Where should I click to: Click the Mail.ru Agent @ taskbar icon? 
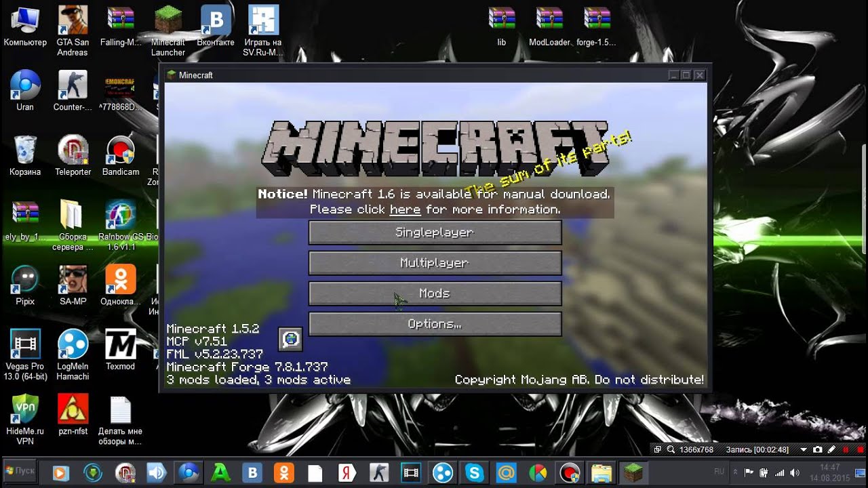pyautogui.click(x=506, y=472)
